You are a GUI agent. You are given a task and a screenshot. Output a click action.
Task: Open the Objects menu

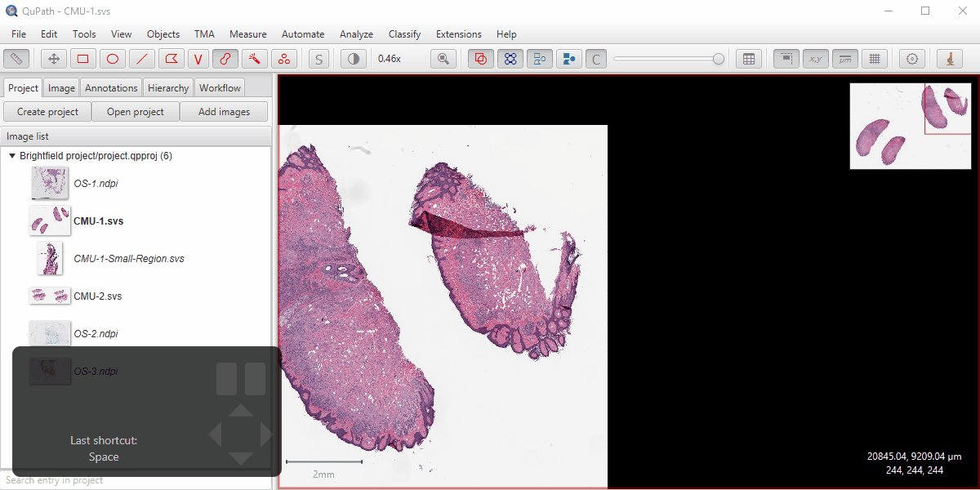click(x=163, y=34)
